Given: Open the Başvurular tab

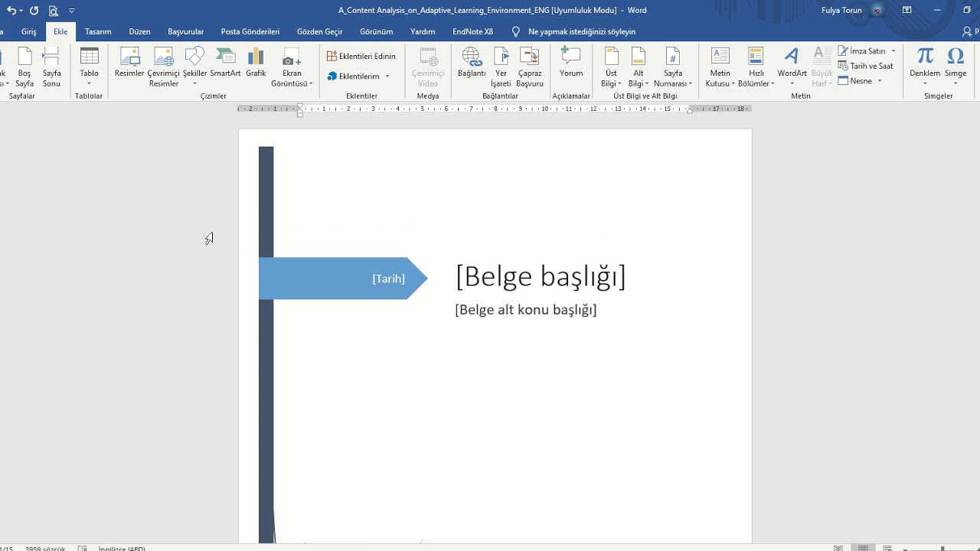Looking at the screenshot, I should pos(186,32).
